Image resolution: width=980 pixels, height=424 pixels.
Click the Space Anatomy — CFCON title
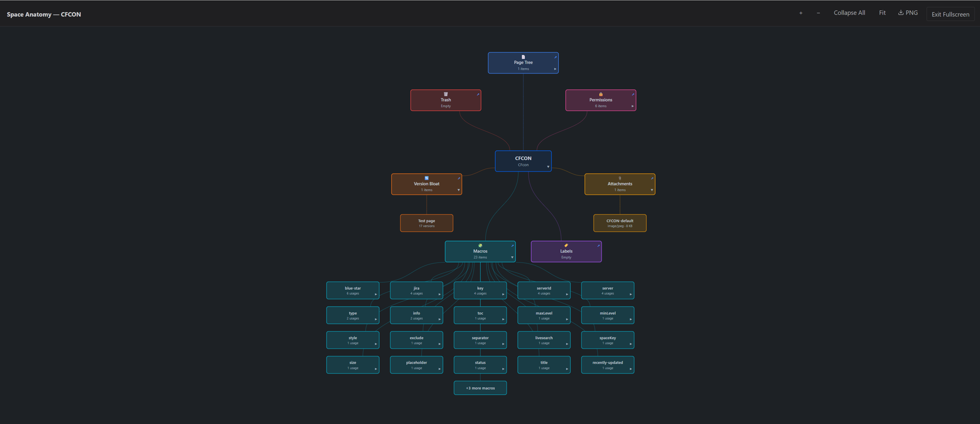pyautogui.click(x=44, y=15)
